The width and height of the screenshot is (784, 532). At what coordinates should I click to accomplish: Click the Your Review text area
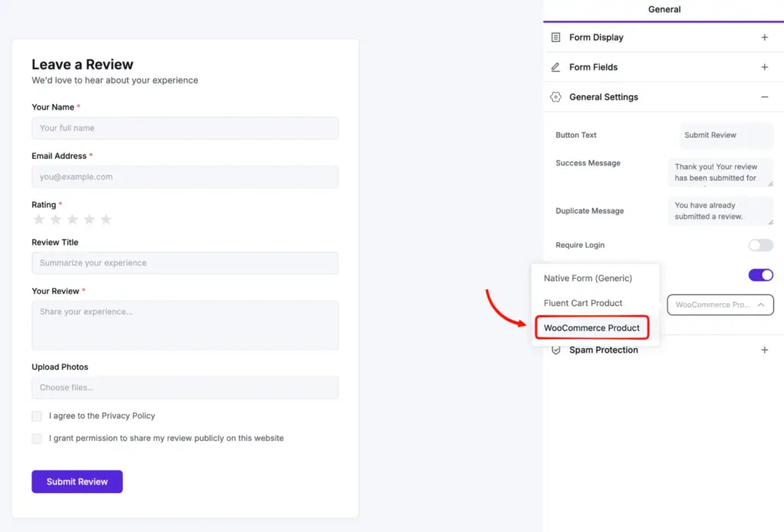click(185, 325)
